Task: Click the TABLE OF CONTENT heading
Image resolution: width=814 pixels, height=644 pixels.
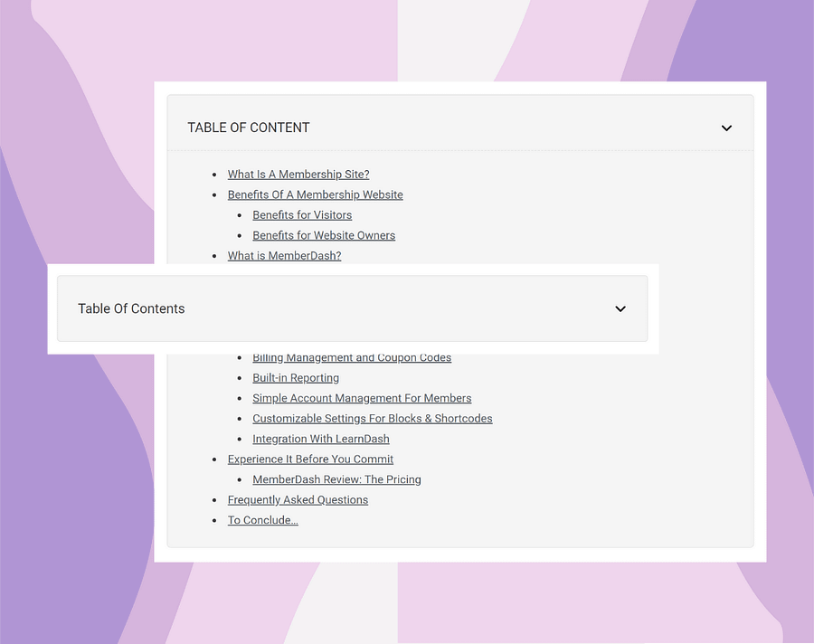Action: (248, 128)
